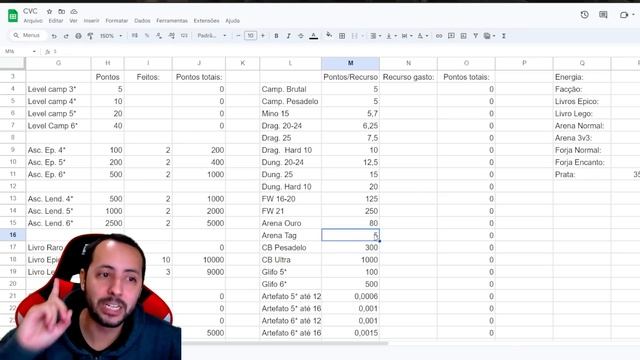Star the CVC spreadsheet
Screen dimensions: 640x360
point(49,11)
